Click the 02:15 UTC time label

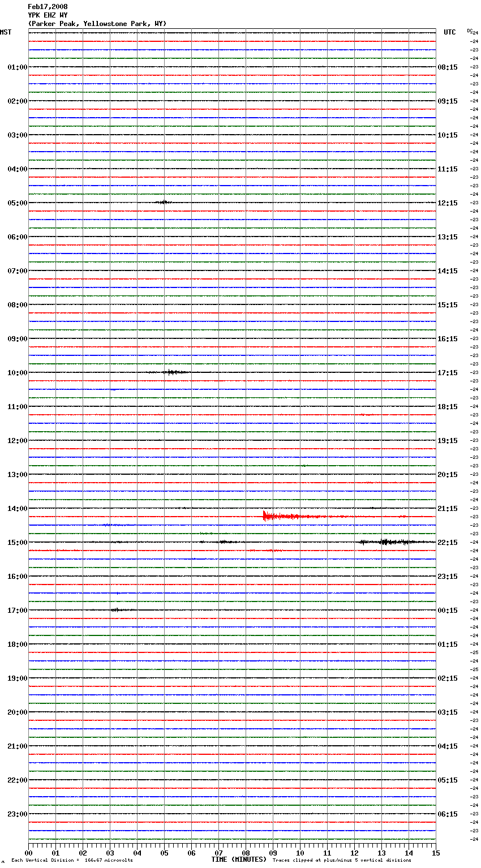click(448, 678)
